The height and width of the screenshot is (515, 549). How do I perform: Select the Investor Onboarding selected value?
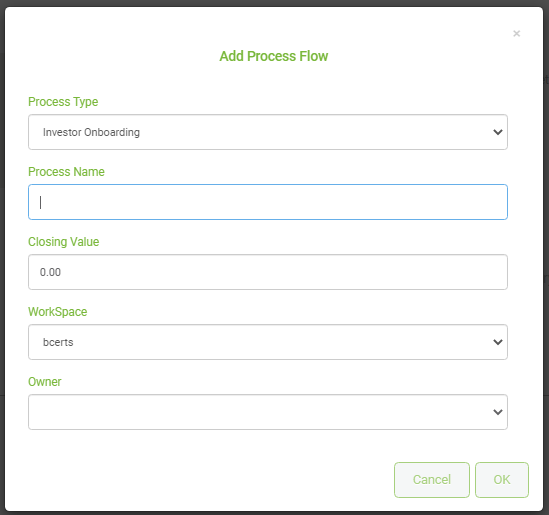[91, 132]
